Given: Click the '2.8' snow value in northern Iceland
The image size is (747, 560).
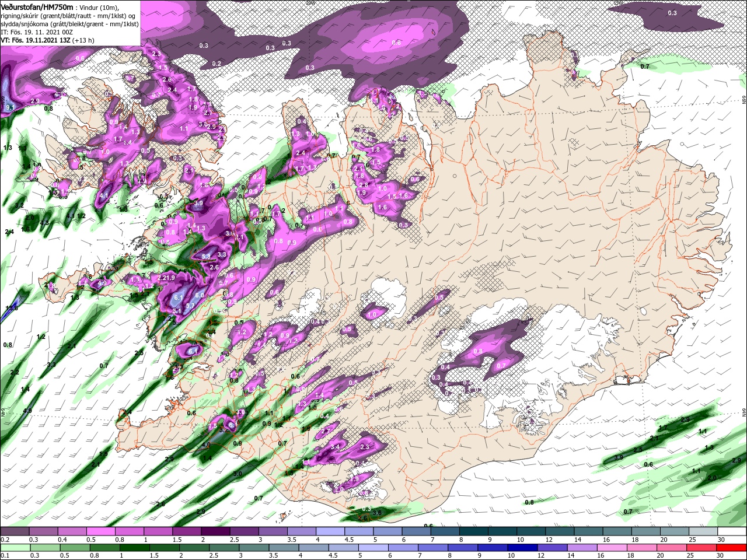Looking at the screenshot, I should pyautogui.click(x=364, y=185).
